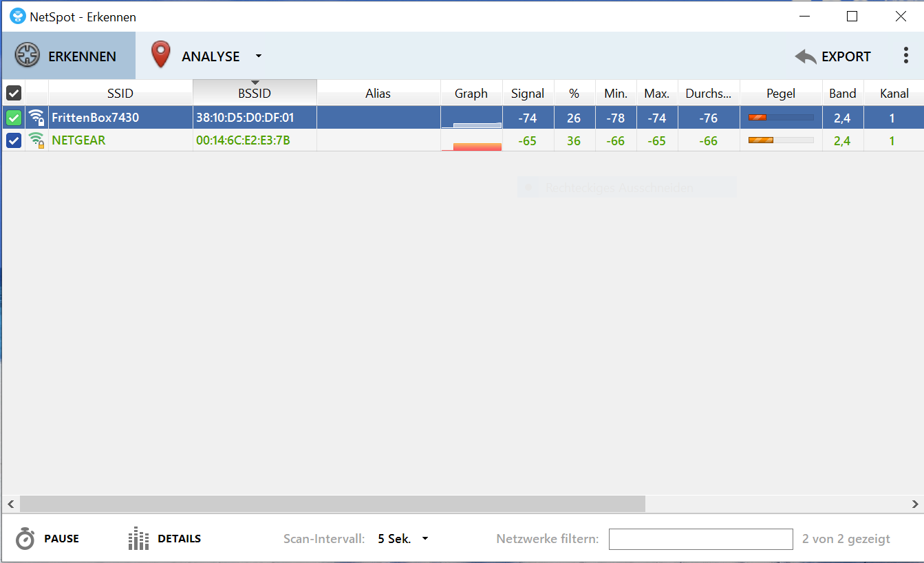Screen dimensions: 924x563
Task: Close the NetSpot window
Action: [901, 17]
